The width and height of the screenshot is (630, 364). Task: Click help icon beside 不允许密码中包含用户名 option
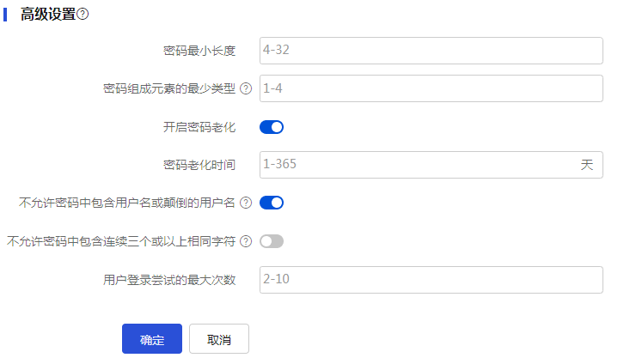tap(246, 203)
